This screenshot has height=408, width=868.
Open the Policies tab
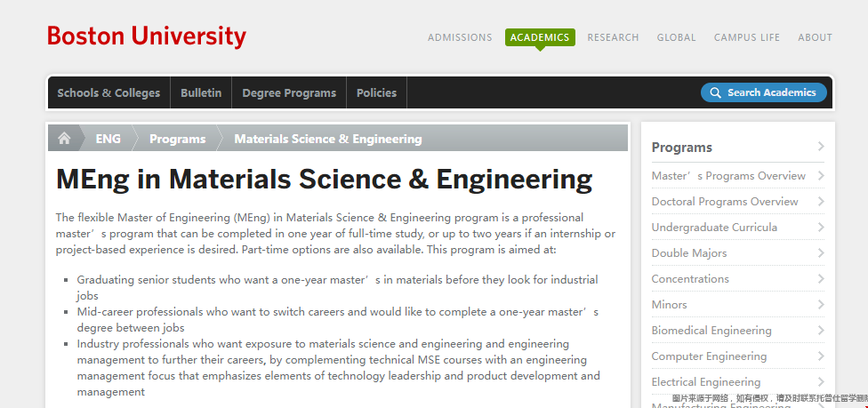[x=376, y=93]
